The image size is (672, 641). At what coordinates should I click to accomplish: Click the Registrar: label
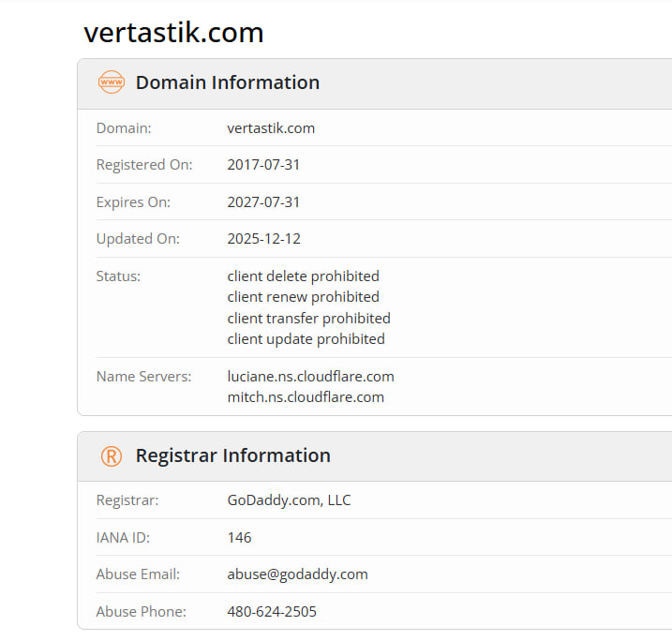[x=127, y=500]
